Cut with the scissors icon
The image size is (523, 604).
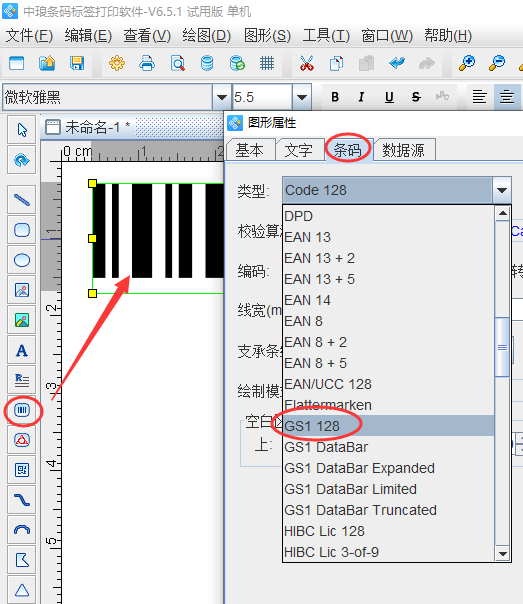(307, 63)
